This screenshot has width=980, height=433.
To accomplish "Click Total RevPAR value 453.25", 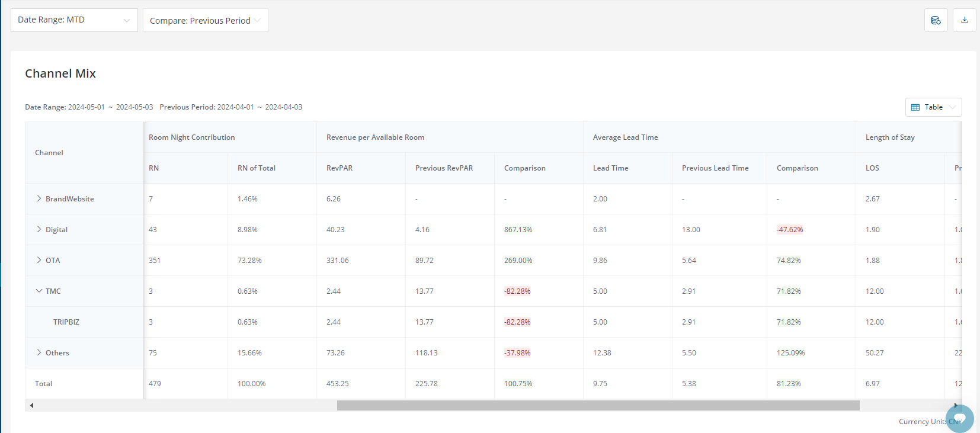I will coord(338,384).
